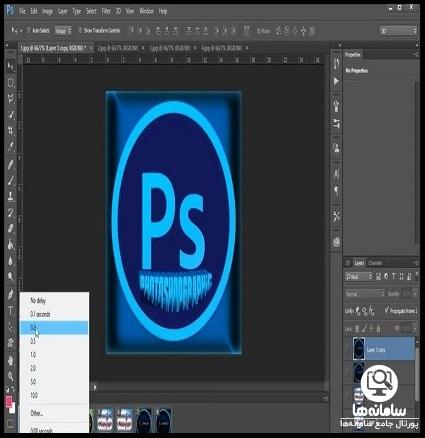Select the Path Selection tool
The image size is (425, 438).
point(11,326)
